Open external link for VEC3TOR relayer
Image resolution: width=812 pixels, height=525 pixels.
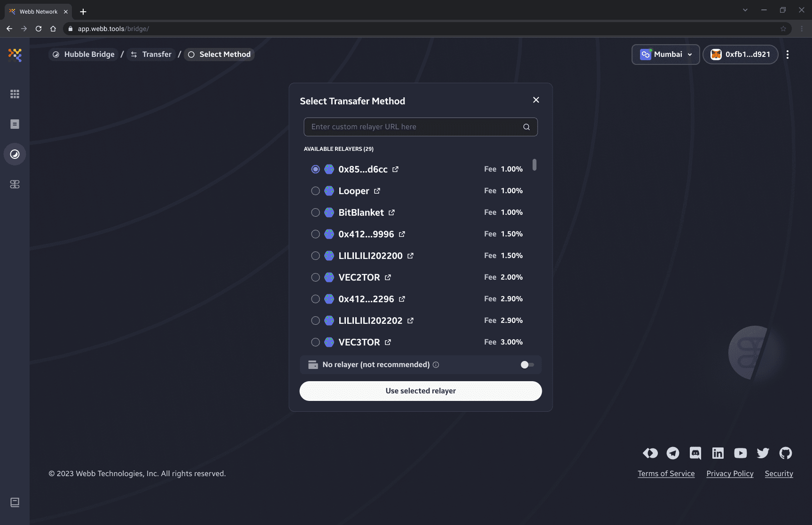click(x=388, y=342)
